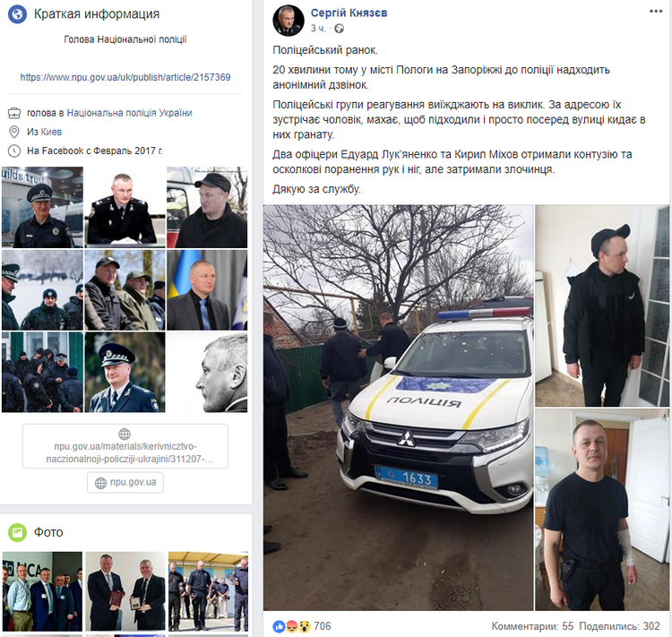Image resolution: width=672 pixels, height=637 pixels.
Task: Click the like reaction icon
Action: [279, 627]
